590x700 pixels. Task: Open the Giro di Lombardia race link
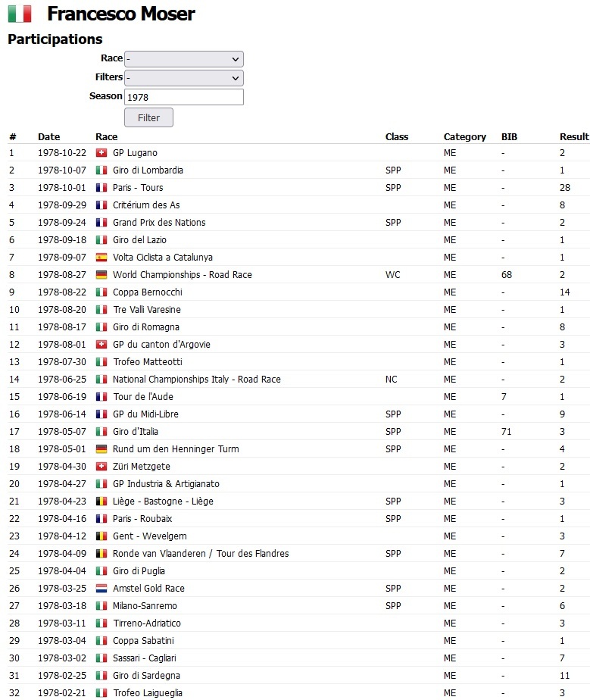click(148, 170)
